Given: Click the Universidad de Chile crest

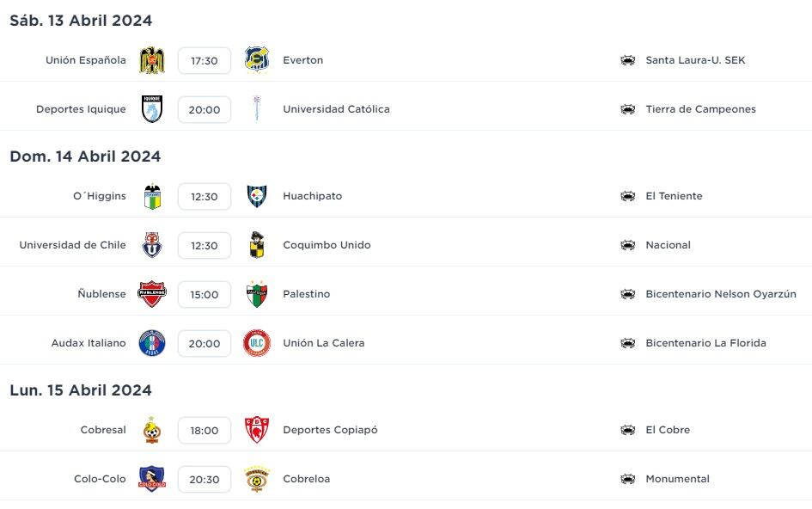Looking at the screenshot, I should coord(152,245).
